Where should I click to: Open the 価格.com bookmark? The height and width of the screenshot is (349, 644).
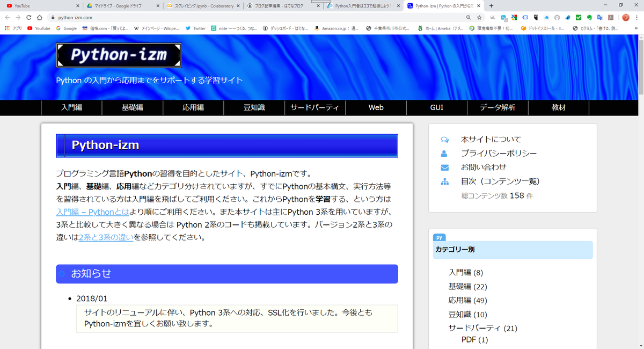click(x=105, y=28)
